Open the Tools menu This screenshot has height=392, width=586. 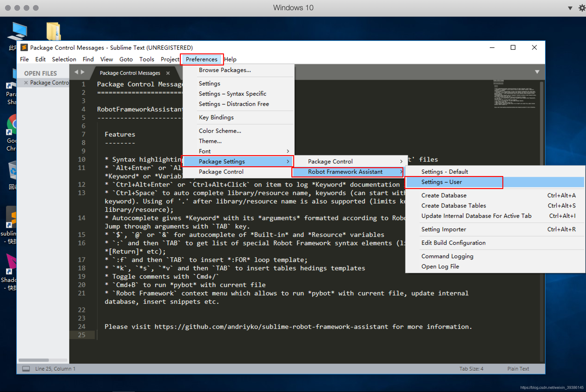[x=147, y=59]
